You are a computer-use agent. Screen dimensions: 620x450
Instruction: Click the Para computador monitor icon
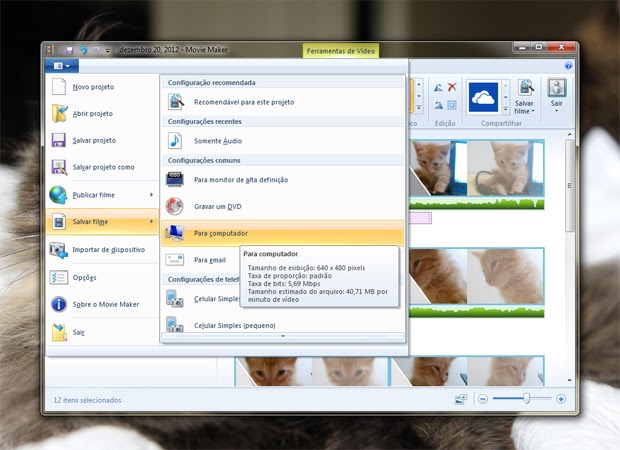(174, 233)
